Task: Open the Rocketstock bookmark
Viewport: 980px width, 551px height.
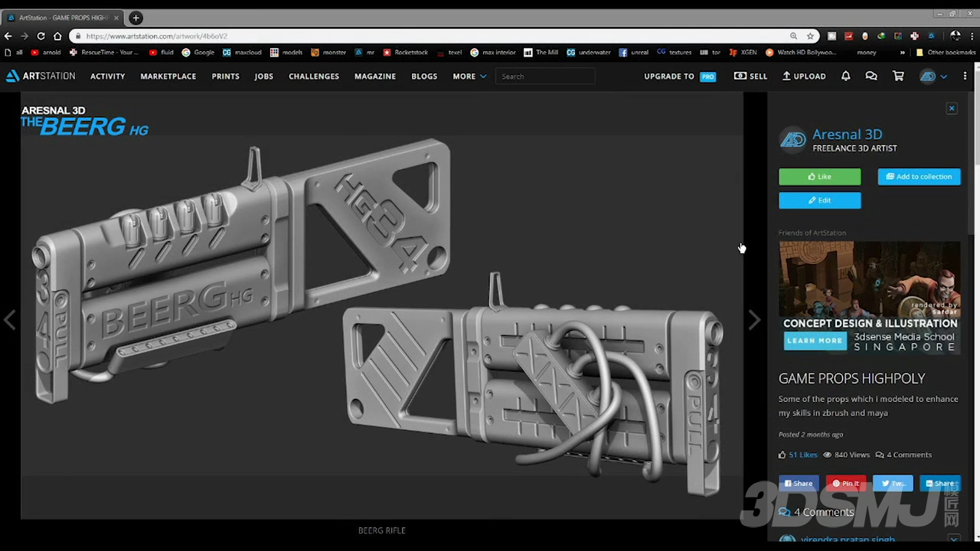Action: tap(405, 53)
